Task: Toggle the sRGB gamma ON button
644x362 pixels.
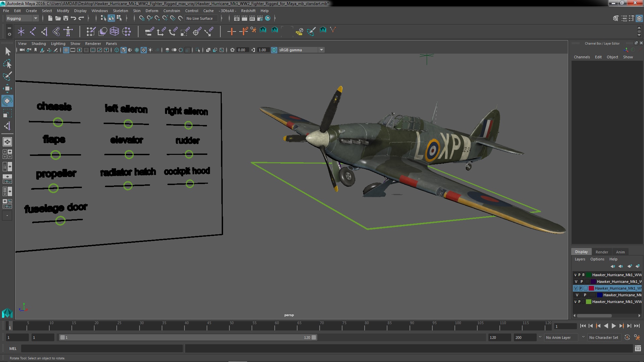Action: [x=274, y=50]
